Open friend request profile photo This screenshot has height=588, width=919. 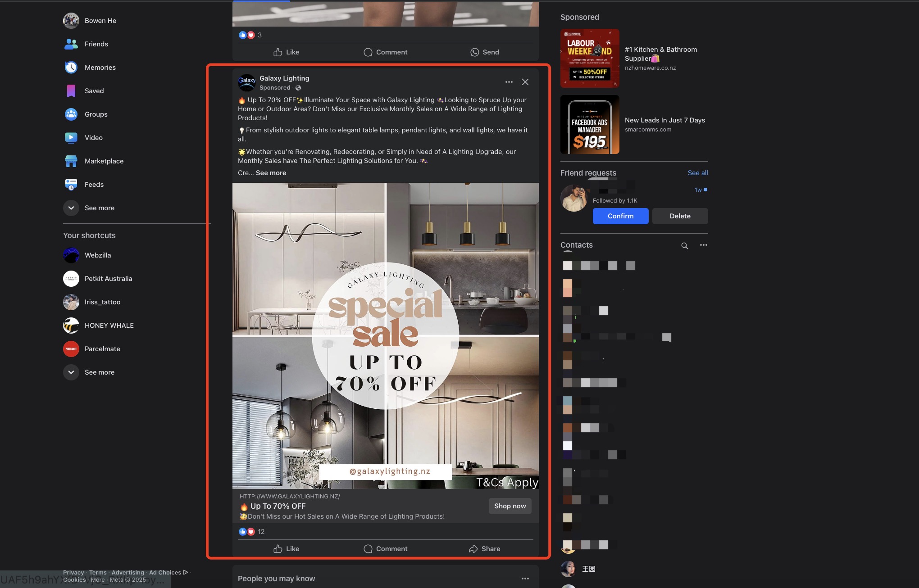[574, 198]
